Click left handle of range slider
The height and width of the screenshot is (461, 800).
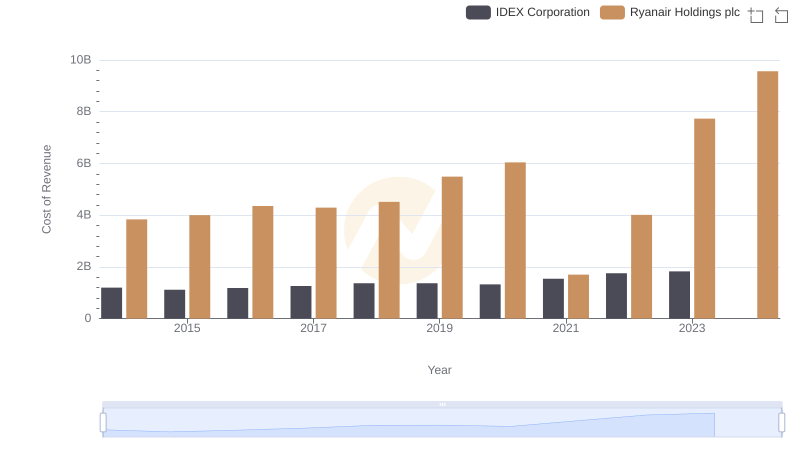tap(103, 423)
